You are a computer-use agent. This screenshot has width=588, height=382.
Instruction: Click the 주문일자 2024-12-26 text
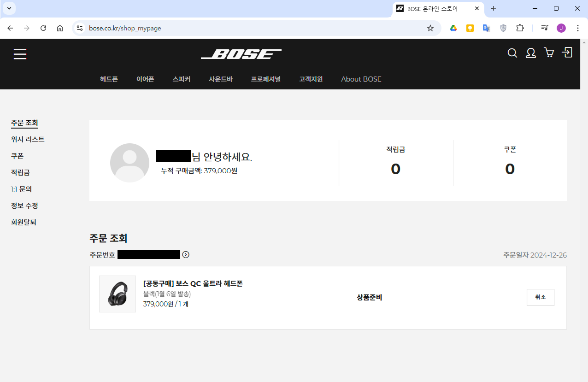coord(535,255)
